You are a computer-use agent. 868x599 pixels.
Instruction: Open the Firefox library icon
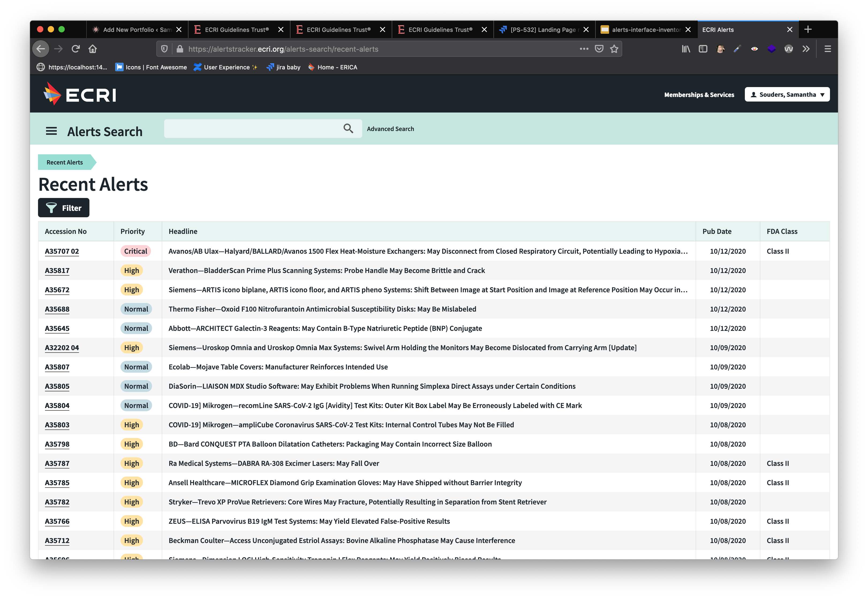coord(686,49)
